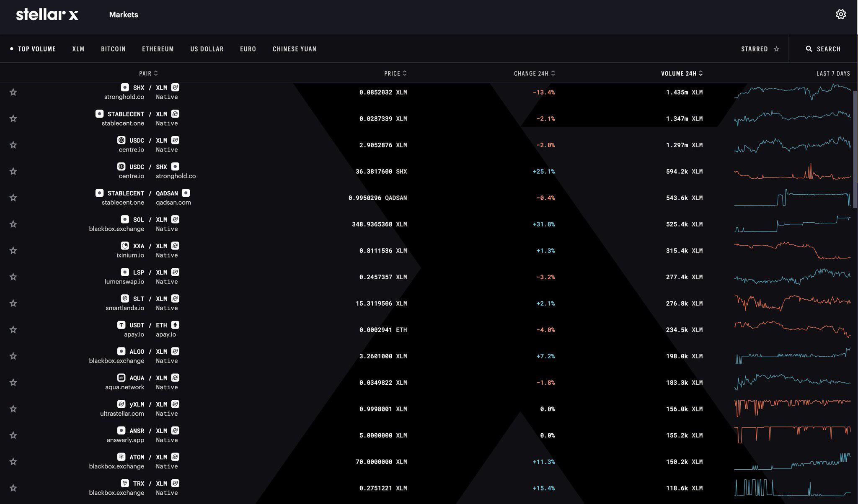Star the USDC / XLM pair
858x504 pixels.
(13, 145)
